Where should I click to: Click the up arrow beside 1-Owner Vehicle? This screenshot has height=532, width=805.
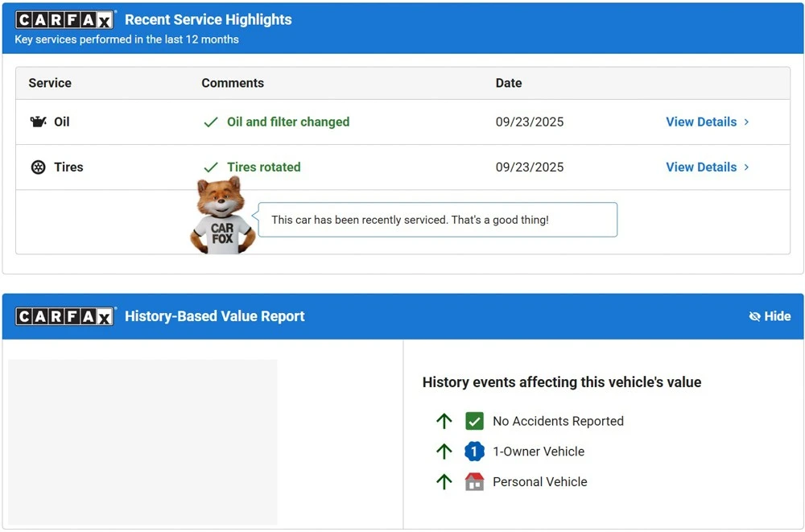(444, 452)
